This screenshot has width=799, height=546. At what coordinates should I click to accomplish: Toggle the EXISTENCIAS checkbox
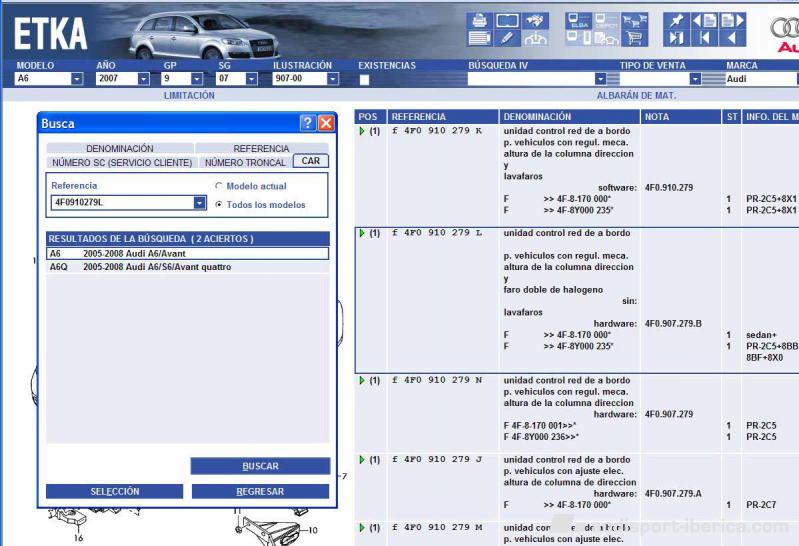coord(364,79)
